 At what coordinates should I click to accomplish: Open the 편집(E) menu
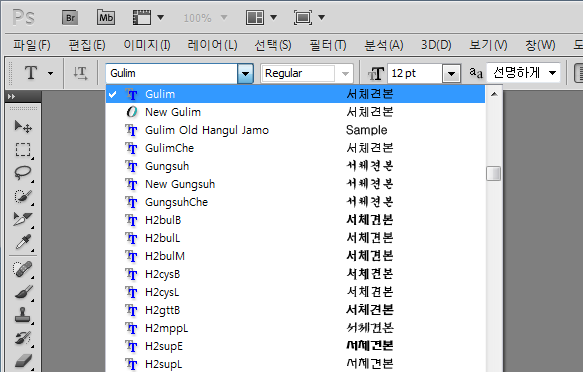pyautogui.click(x=87, y=45)
